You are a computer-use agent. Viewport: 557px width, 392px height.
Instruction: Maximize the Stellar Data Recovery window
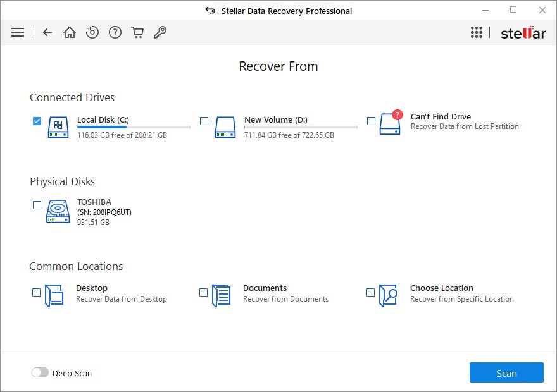click(x=513, y=10)
